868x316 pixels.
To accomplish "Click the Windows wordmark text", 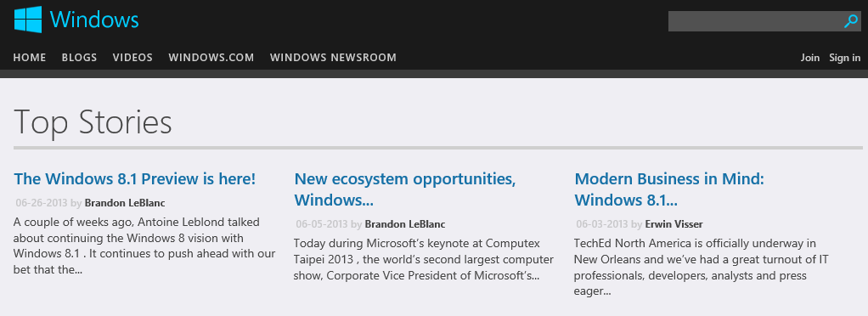I will tap(94, 20).
